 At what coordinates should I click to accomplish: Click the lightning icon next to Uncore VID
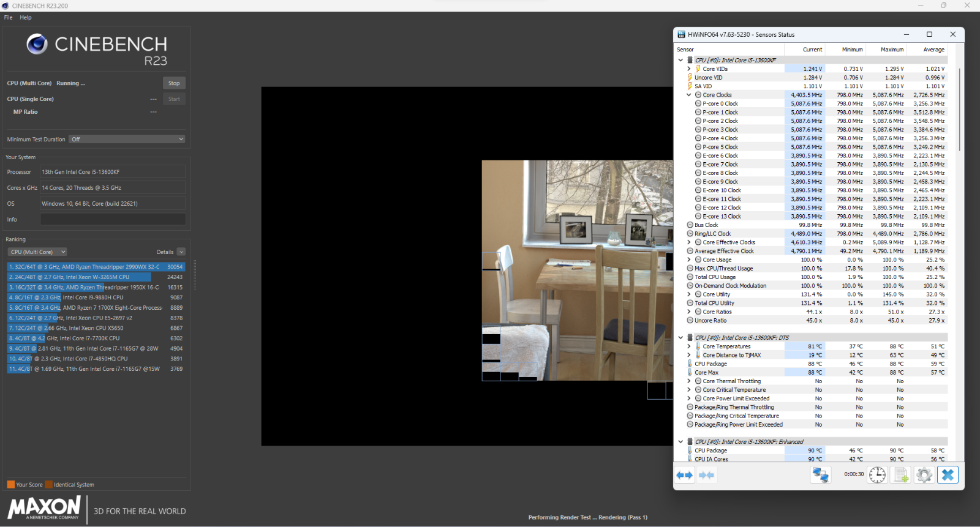pyautogui.click(x=690, y=78)
